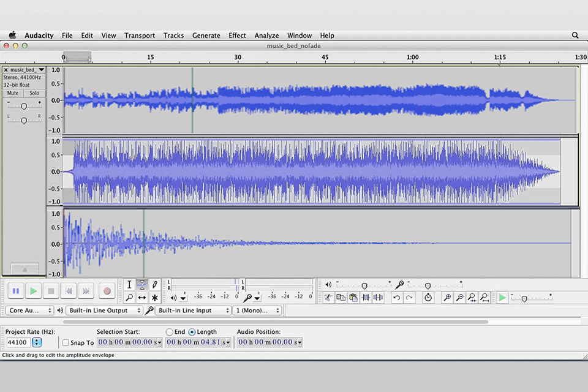This screenshot has width=588, height=392.
Task: Open Length time format dropdown
Action: coord(228,342)
